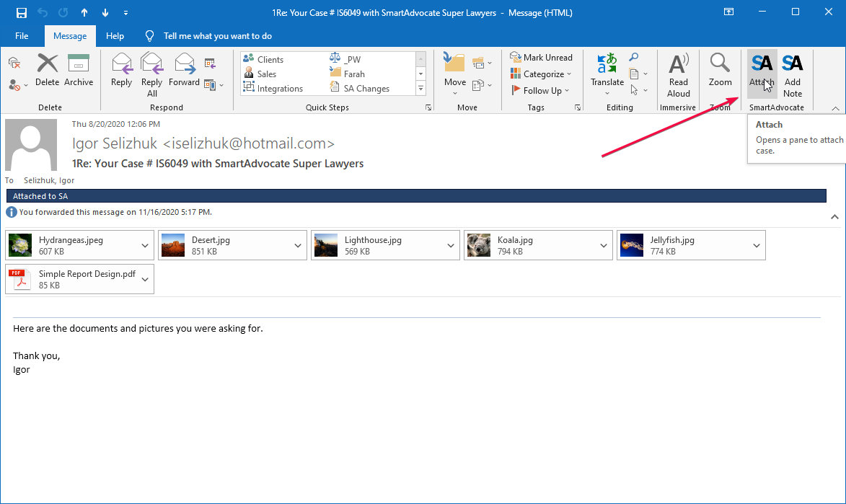Click the SmartAdvocate Attach icon
846x504 pixels.
(761, 71)
